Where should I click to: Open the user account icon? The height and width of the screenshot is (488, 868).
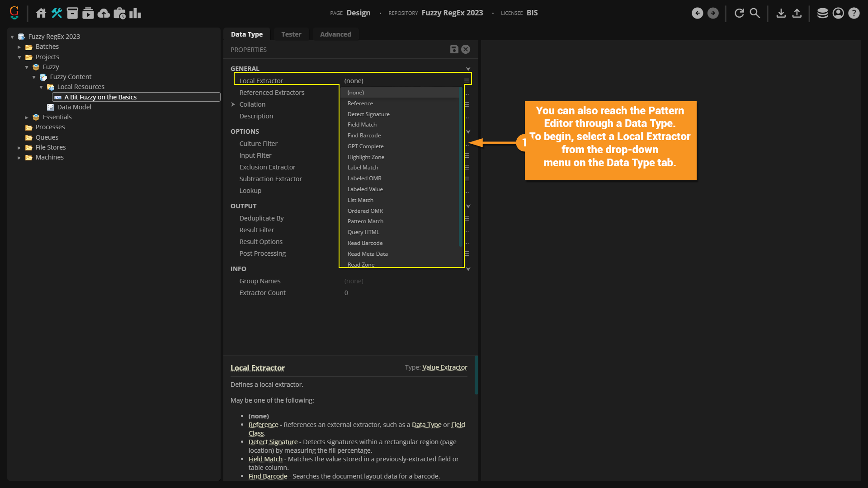[838, 13]
